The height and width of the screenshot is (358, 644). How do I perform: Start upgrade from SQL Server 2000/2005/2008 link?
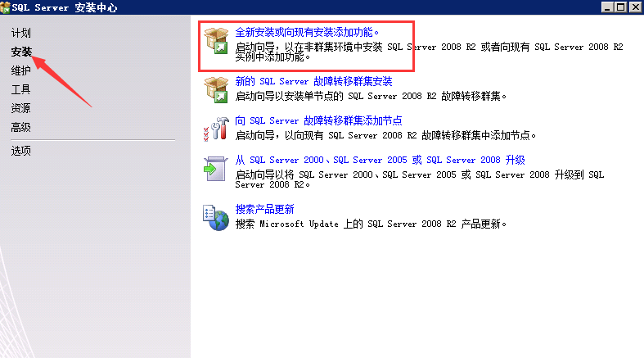click(x=380, y=160)
